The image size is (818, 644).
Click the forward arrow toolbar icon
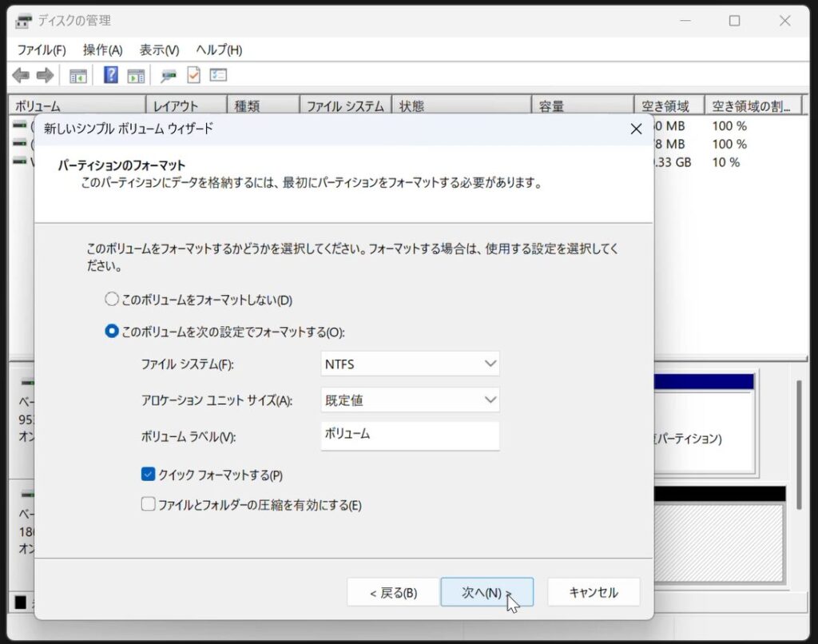pos(45,76)
